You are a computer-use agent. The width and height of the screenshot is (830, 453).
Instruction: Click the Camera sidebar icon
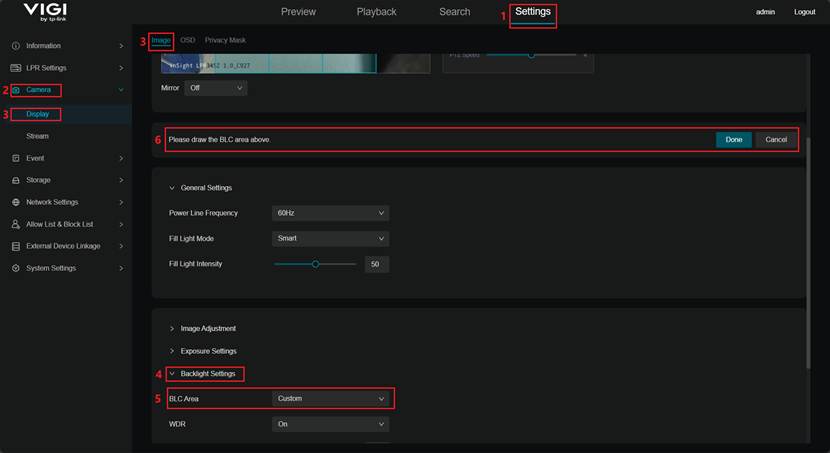[x=16, y=90]
